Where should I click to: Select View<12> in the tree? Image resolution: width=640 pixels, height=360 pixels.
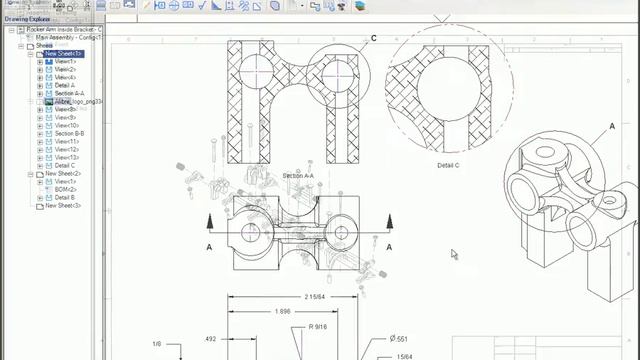[67, 149]
